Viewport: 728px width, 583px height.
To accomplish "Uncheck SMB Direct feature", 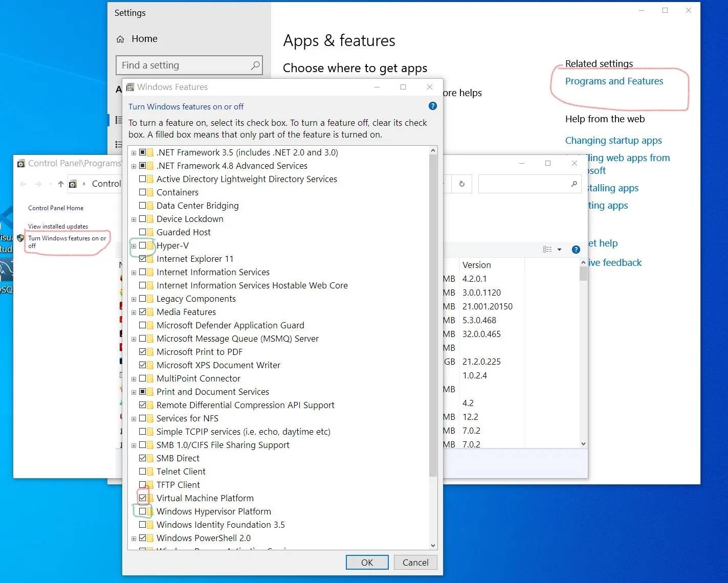I will tap(143, 458).
